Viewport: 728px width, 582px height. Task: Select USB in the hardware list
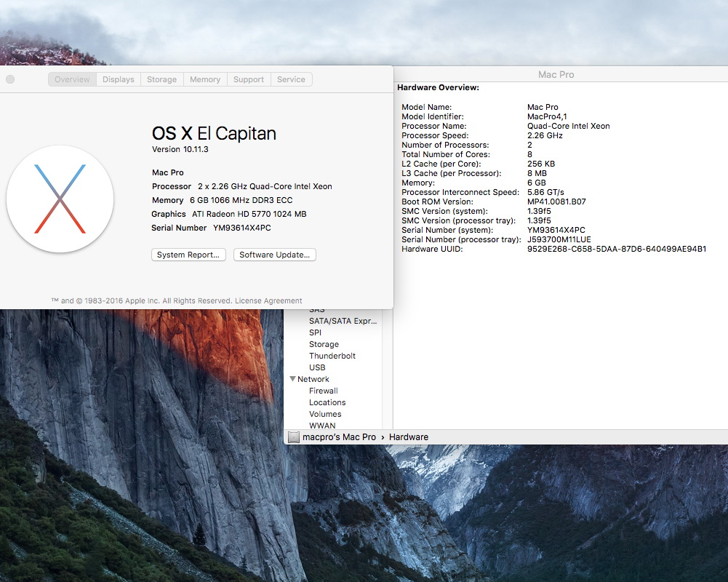[x=317, y=367]
